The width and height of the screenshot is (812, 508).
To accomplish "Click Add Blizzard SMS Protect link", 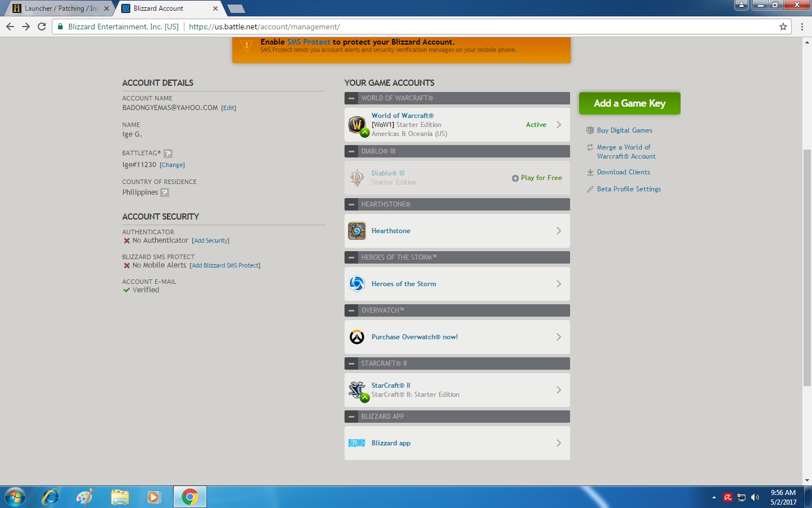I will click(225, 266).
